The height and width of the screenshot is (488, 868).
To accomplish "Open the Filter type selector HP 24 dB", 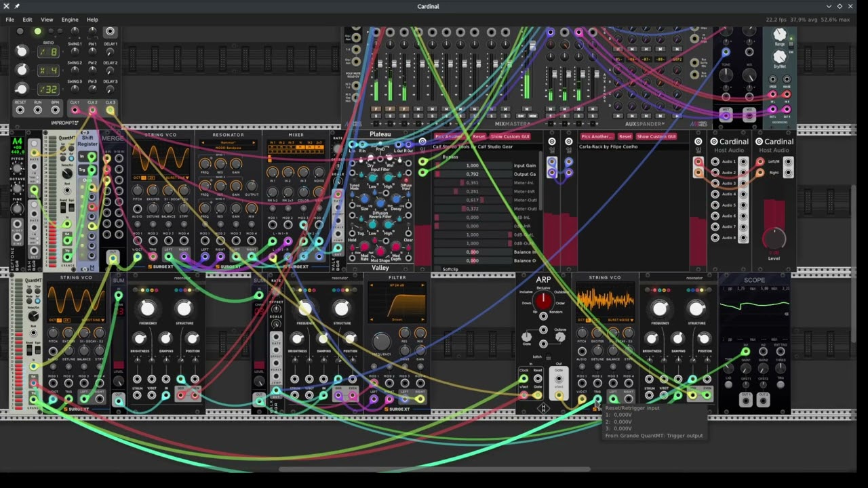I will tap(397, 285).
